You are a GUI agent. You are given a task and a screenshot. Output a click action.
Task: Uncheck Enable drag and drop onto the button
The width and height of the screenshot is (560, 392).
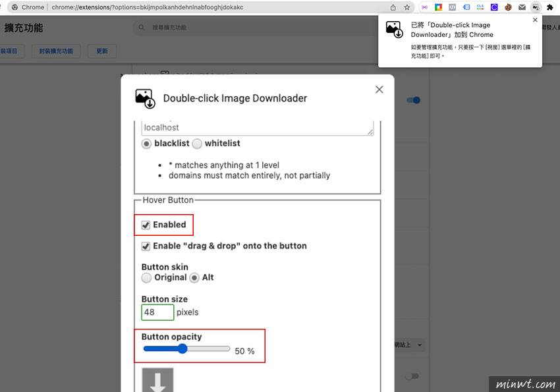146,246
